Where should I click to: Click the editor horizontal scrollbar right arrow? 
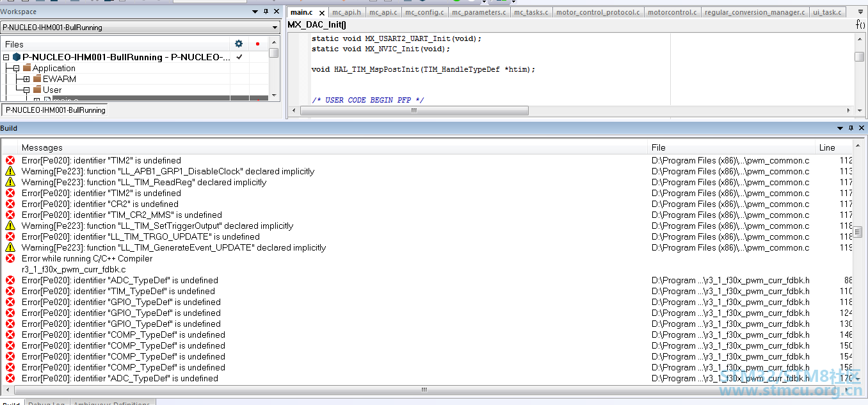(850, 110)
